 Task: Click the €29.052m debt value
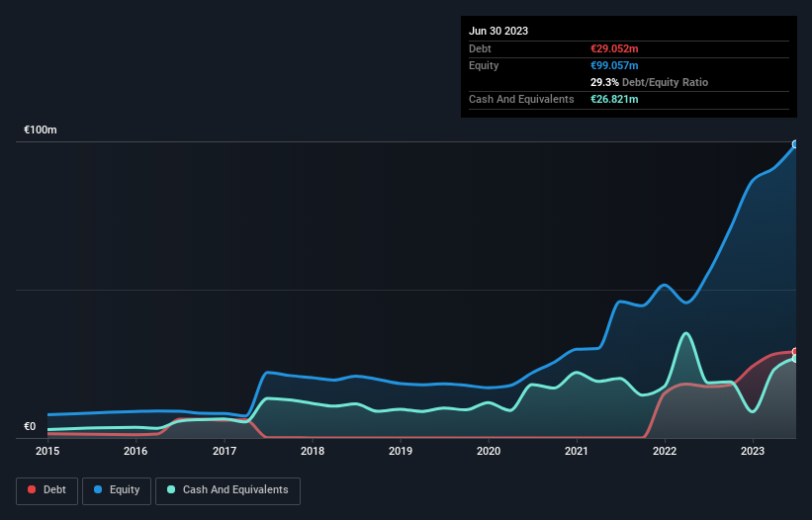pos(614,48)
